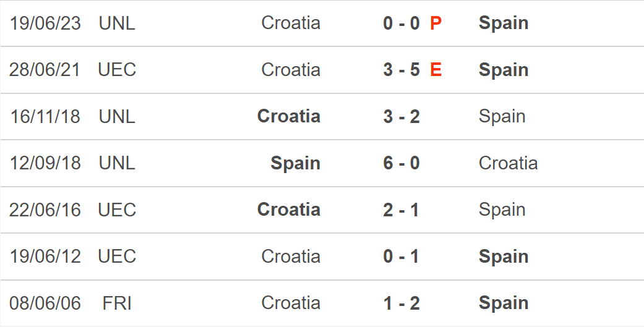Click the date 08/06/06
This screenshot has height=327, width=644.
[x=45, y=304]
